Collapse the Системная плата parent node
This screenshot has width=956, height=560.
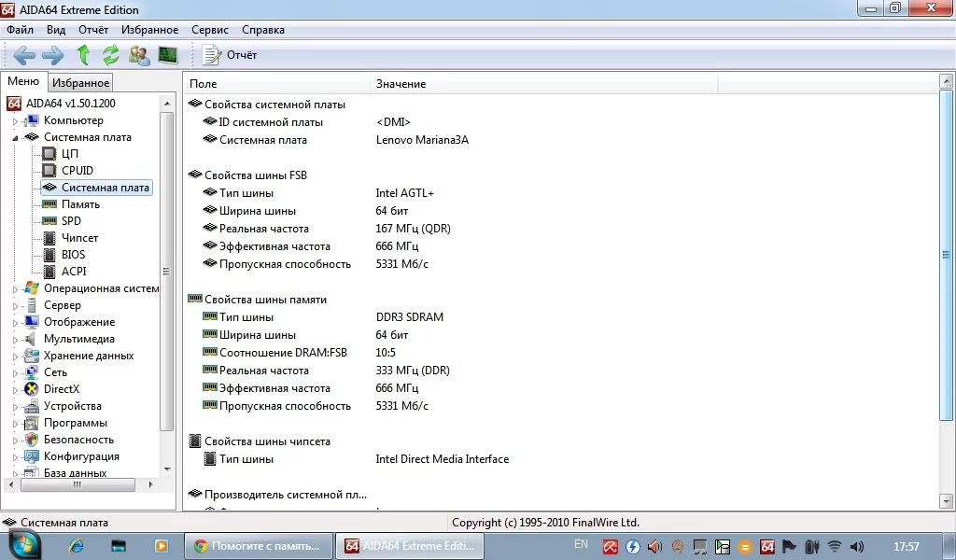tap(15, 138)
